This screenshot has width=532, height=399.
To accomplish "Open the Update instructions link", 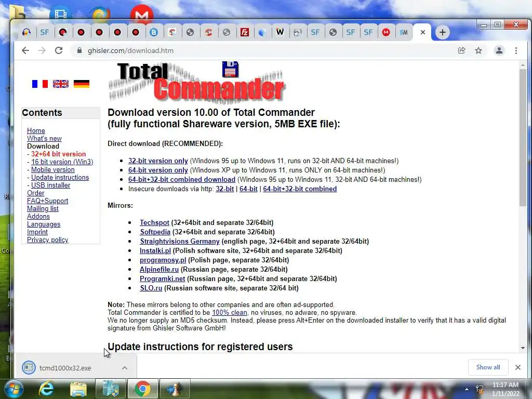I will (60, 178).
